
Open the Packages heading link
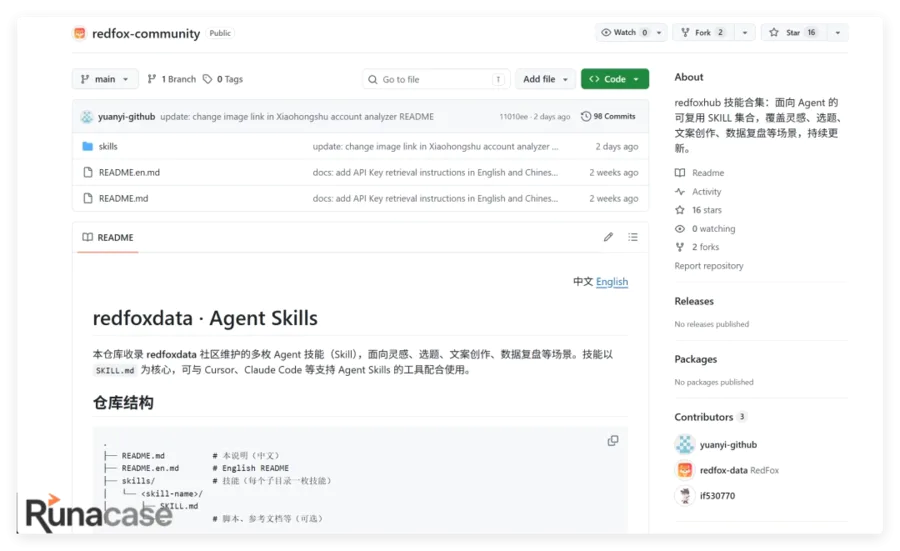pos(696,359)
